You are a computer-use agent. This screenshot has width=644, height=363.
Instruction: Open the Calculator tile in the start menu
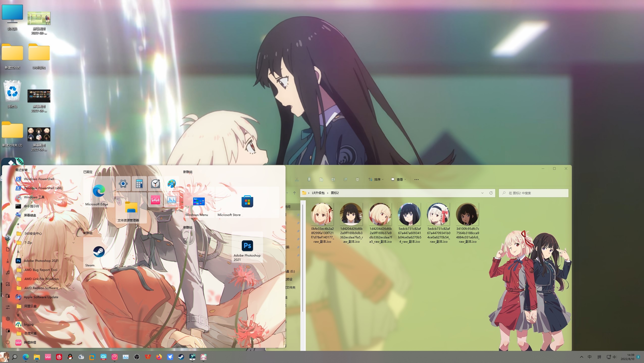click(139, 184)
